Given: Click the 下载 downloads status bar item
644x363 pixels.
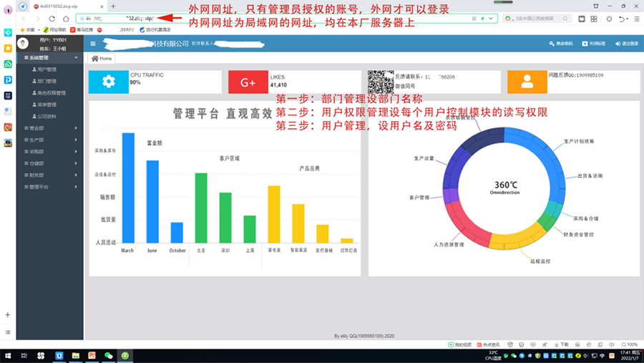Looking at the screenshot, I should [562, 344].
